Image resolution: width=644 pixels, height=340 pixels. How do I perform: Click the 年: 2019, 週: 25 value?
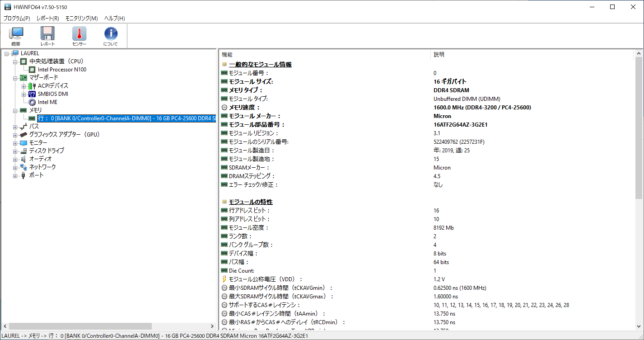click(x=452, y=151)
